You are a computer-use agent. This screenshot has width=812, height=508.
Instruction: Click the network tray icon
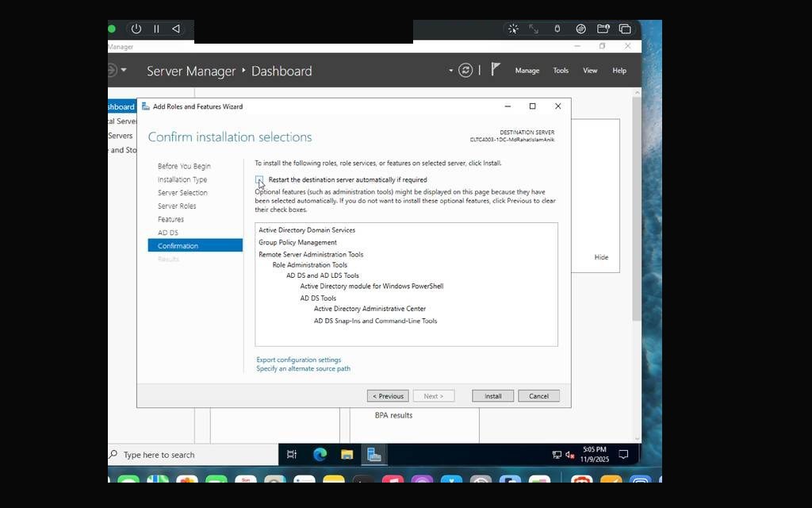point(557,455)
